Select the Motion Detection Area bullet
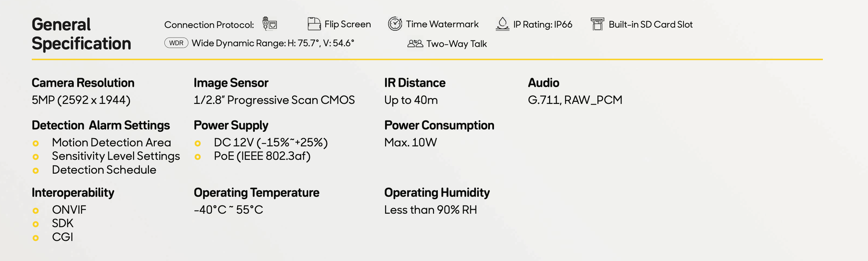 [x=36, y=143]
